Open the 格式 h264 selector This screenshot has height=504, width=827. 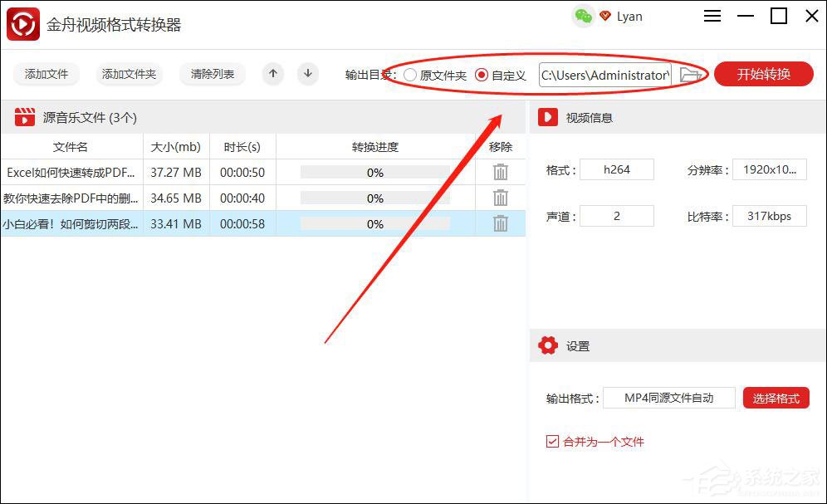pyautogui.click(x=617, y=169)
